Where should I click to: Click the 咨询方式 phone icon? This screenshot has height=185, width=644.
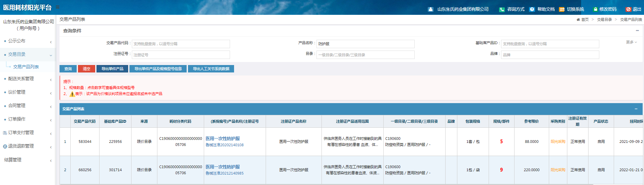pos(502,9)
